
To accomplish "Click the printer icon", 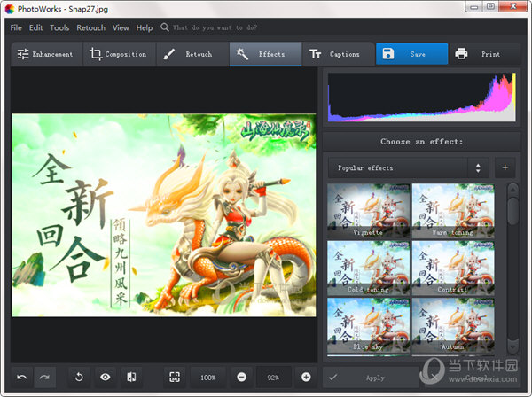I will click(461, 53).
